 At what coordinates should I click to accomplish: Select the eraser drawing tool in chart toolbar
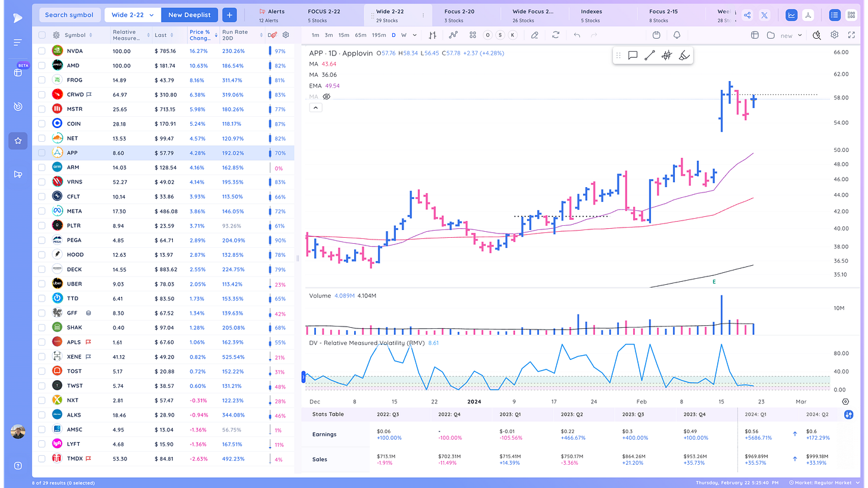point(535,35)
